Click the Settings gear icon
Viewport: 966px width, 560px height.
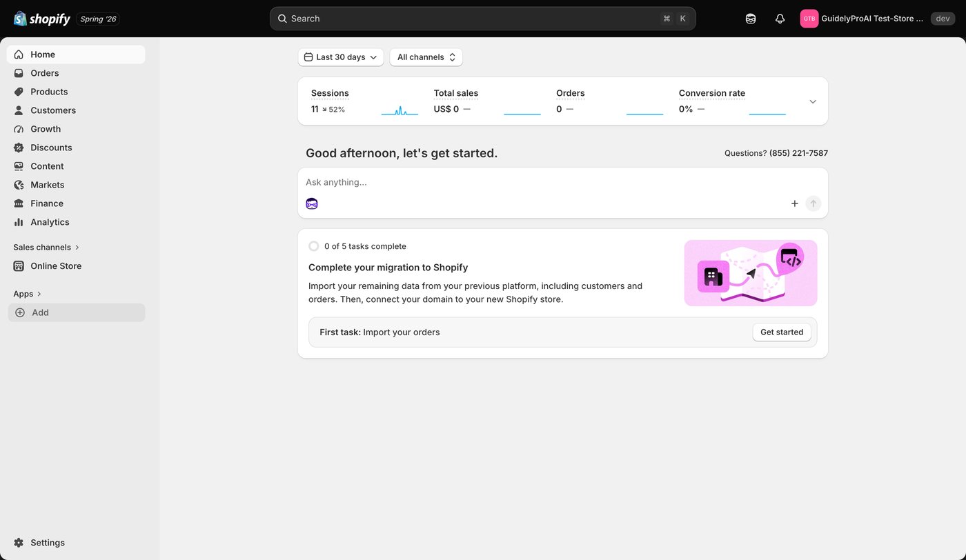pyautogui.click(x=19, y=543)
